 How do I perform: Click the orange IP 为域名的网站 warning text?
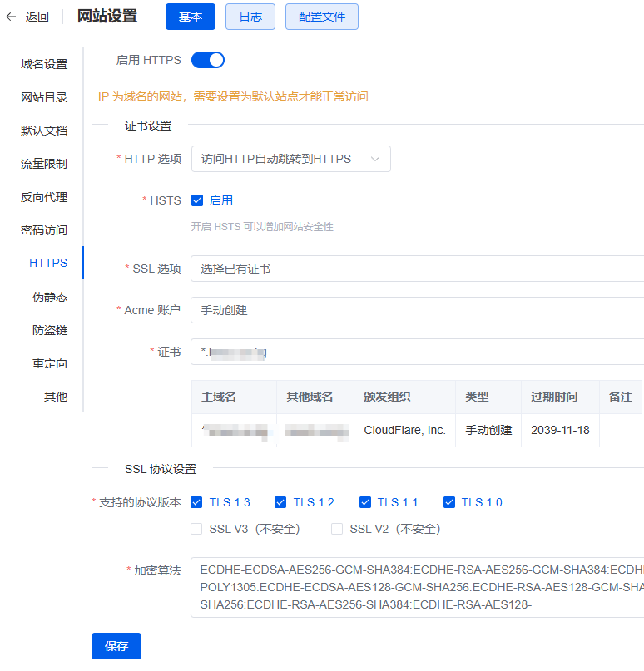tap(233, 96)
